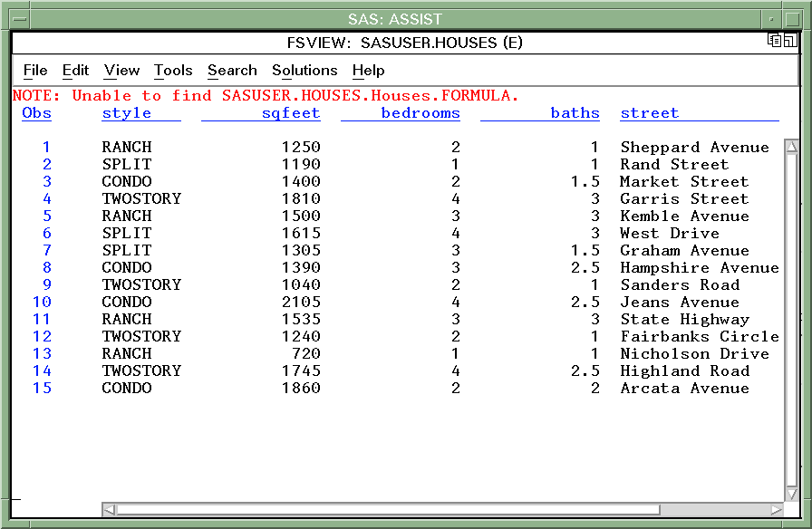Click the duplicate window icon near FSVIEW title

(774, 40)
